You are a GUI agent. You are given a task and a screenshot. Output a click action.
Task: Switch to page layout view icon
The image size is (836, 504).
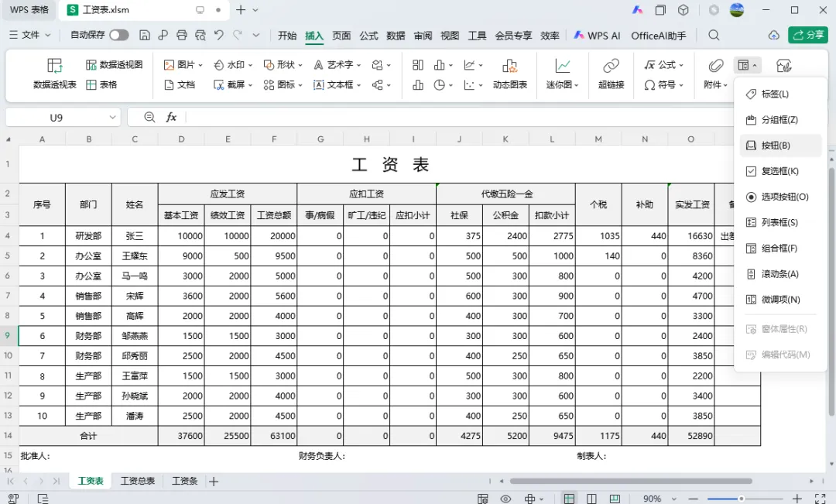tap(591, 499)
